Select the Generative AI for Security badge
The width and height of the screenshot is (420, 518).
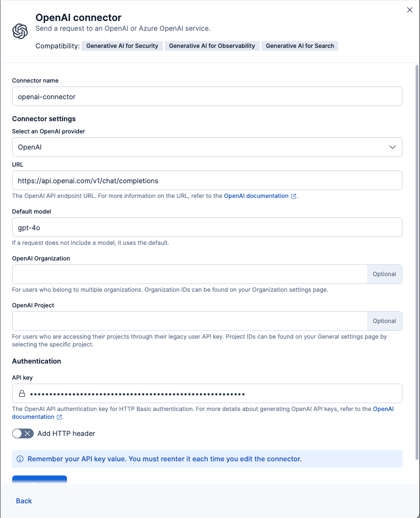pos(122,45)
